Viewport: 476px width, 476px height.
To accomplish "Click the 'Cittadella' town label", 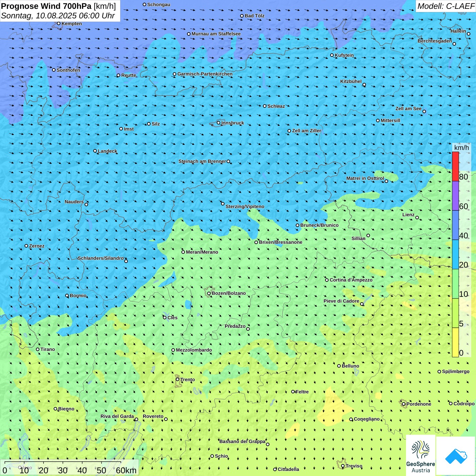I will click(288, 469).
